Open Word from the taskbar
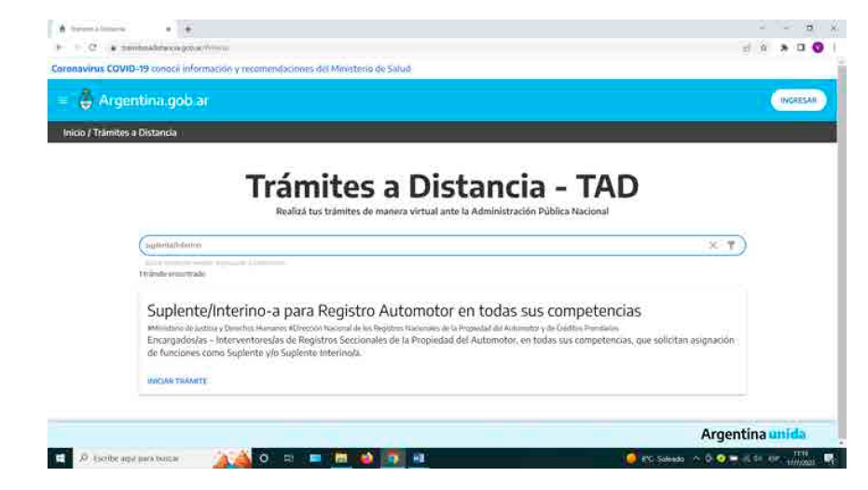868x490 pixels. 419,458
